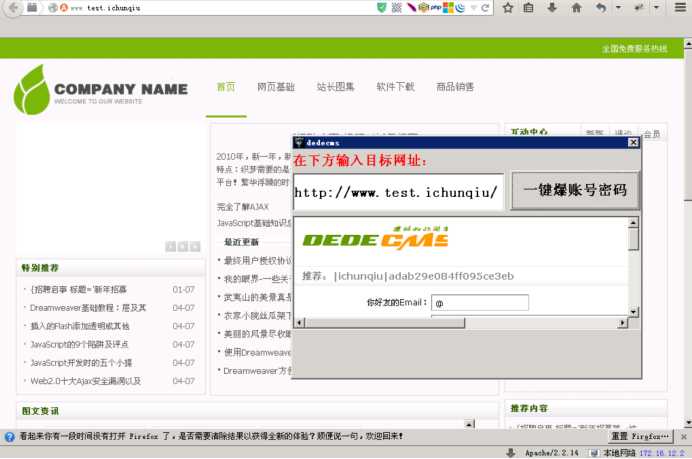Screen dimensions: 692x459
Task: Click the green leaf company logo
Action: click(31, 90)
